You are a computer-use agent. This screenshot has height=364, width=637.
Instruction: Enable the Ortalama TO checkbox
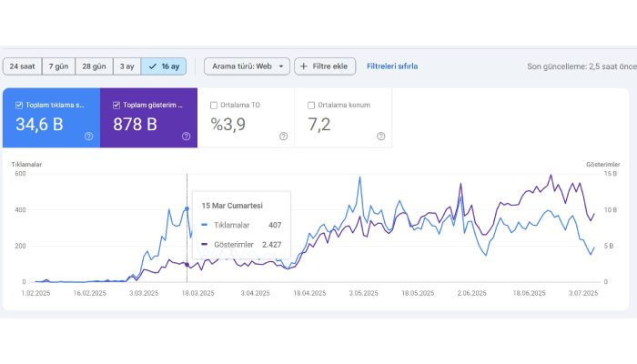coord(214,105)
